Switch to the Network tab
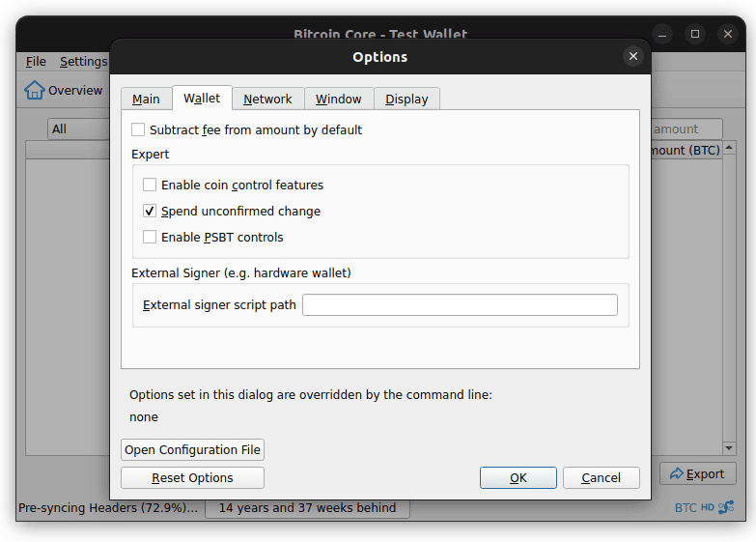This screenshot has height=542, width=756. click(x=267, y=99)
